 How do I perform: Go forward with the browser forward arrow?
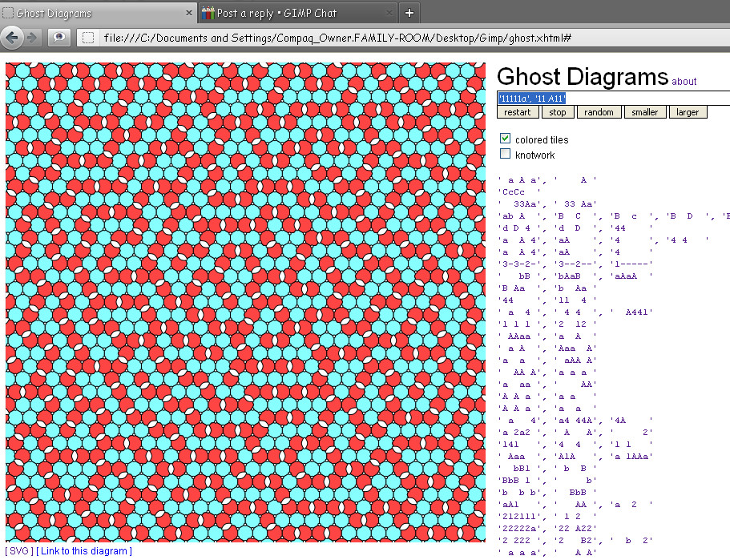32,38
